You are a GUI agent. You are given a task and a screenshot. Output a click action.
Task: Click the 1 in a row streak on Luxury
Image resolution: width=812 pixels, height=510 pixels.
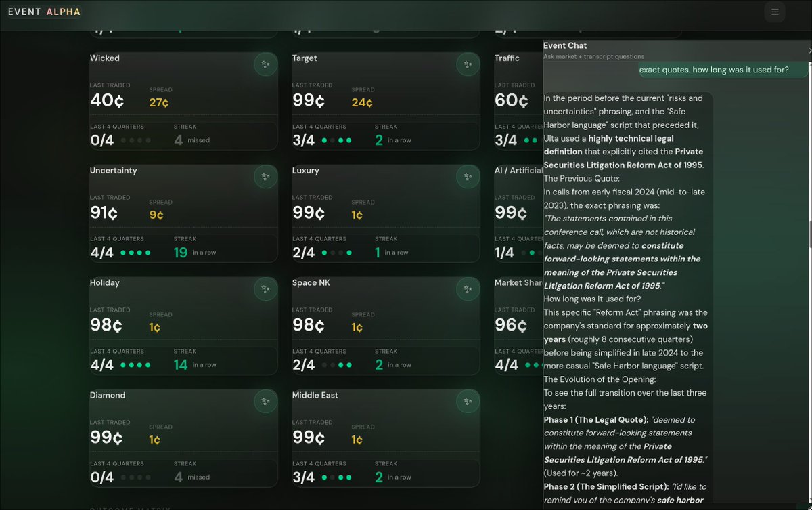(392, 253)
